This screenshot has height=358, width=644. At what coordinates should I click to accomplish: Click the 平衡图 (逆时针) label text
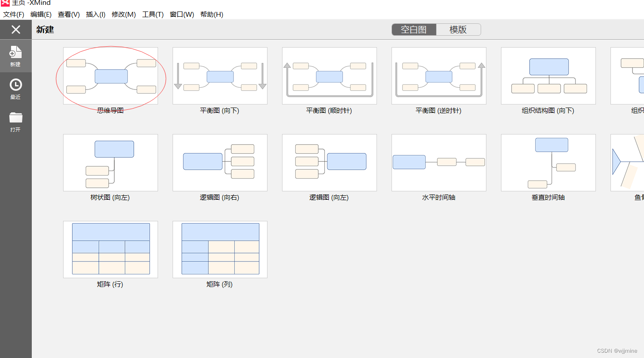coord(439,111)
